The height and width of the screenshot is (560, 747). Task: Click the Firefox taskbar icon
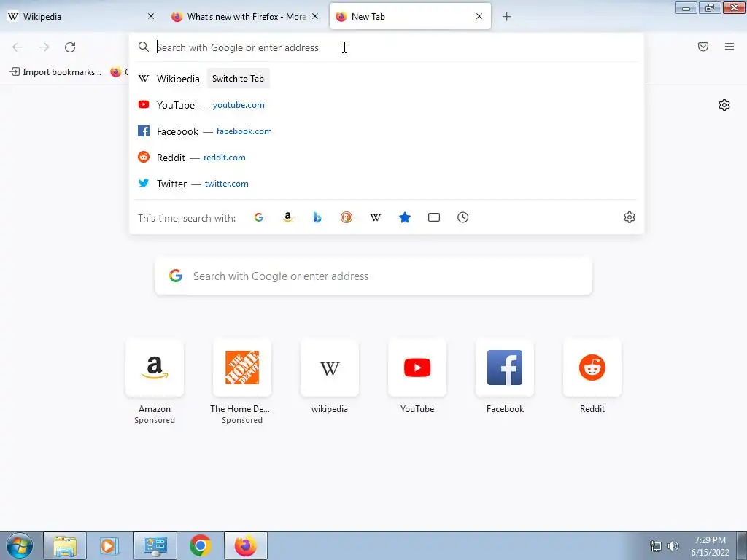click(x=245, y=545)
